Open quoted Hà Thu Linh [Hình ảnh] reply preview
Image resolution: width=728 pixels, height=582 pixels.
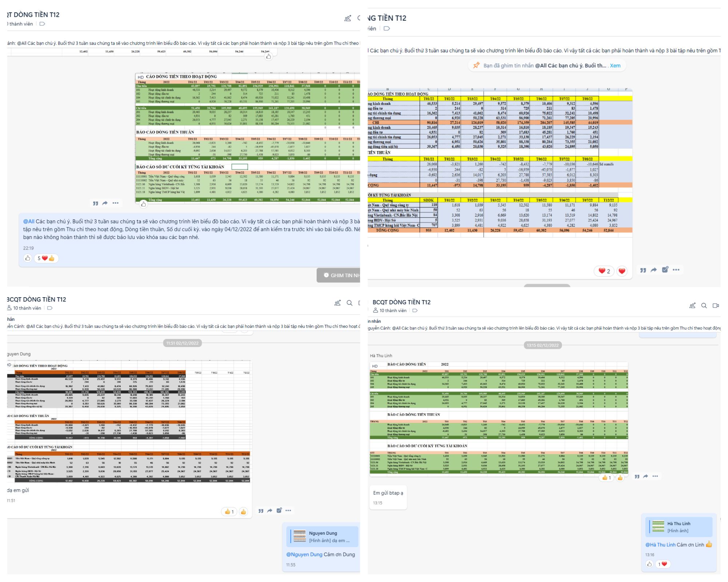point(679,527)
